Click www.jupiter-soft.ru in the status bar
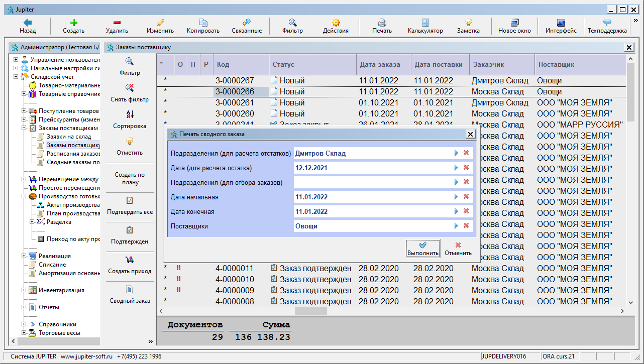The image size is (644, 364). click(86, 356)
